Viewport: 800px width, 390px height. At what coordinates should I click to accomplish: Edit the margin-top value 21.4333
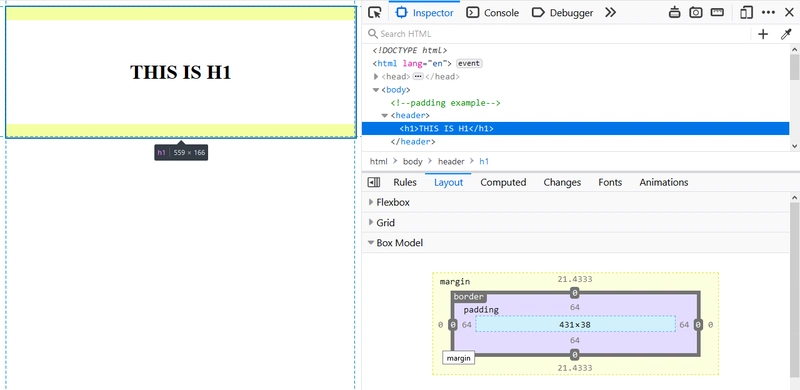tap(575, 279)
